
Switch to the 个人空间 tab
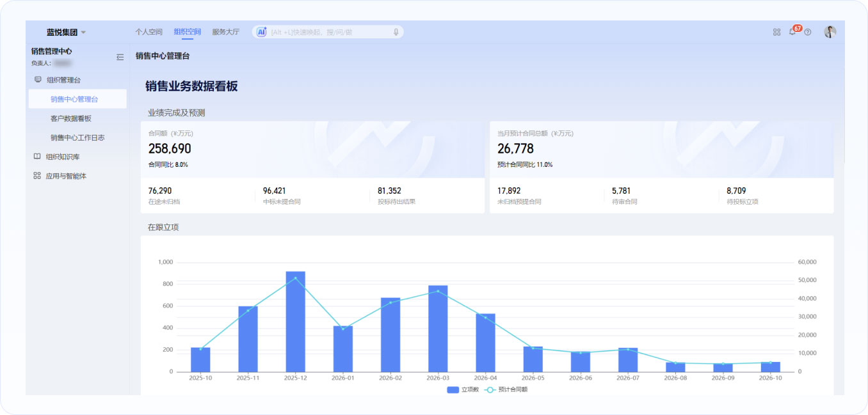149,32
